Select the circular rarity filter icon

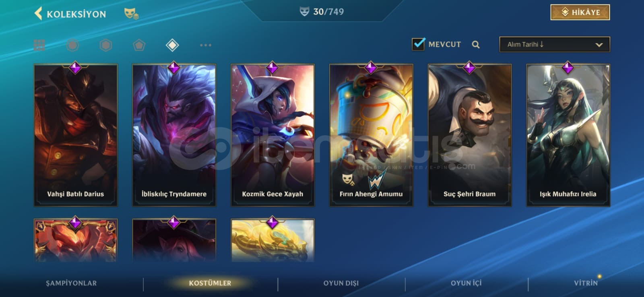tap(72, 45)
